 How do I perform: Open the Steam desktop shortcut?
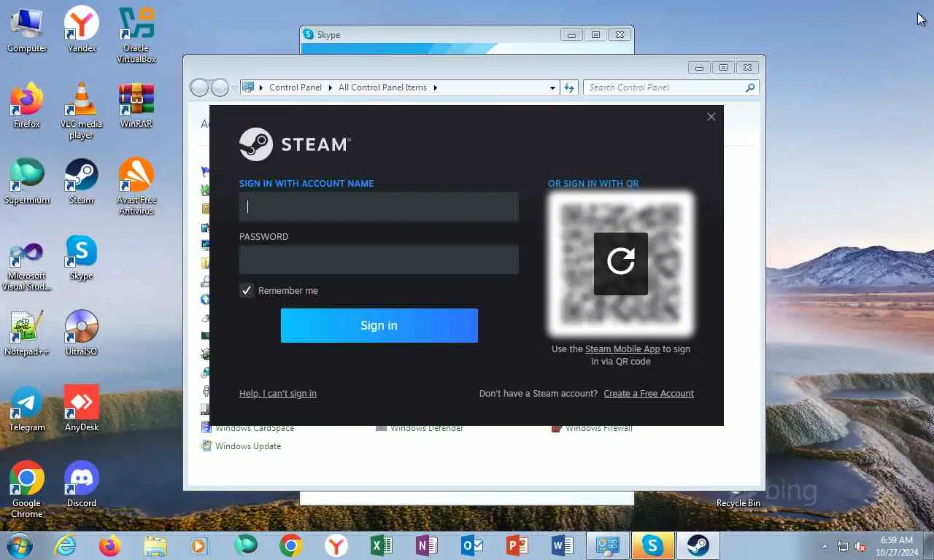click(x=82, y=182)
